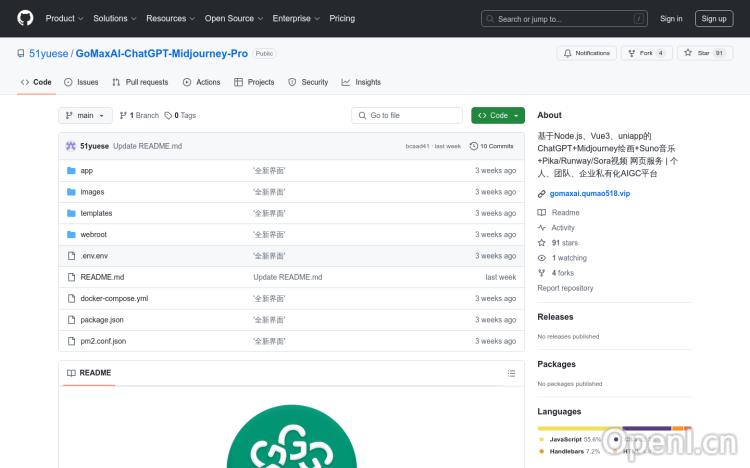Open the Pull requests tab
Viewport: 750px width, 468px height.
tap(140, 82)
